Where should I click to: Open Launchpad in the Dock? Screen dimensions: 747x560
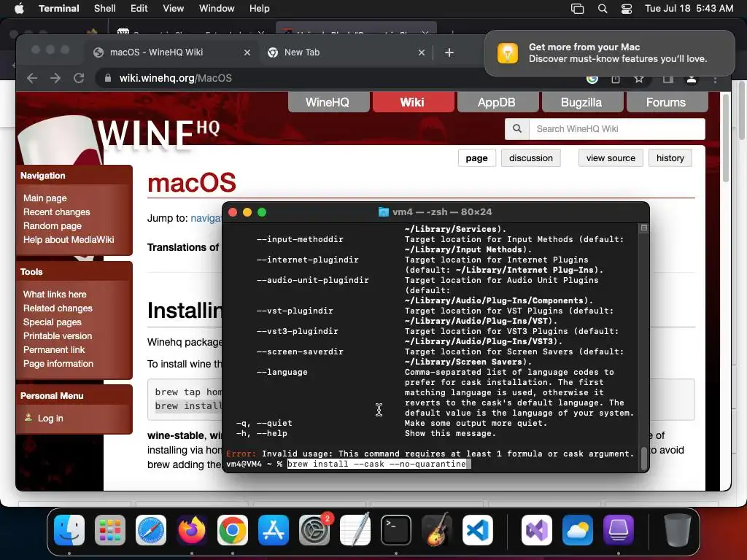point(110,530)
